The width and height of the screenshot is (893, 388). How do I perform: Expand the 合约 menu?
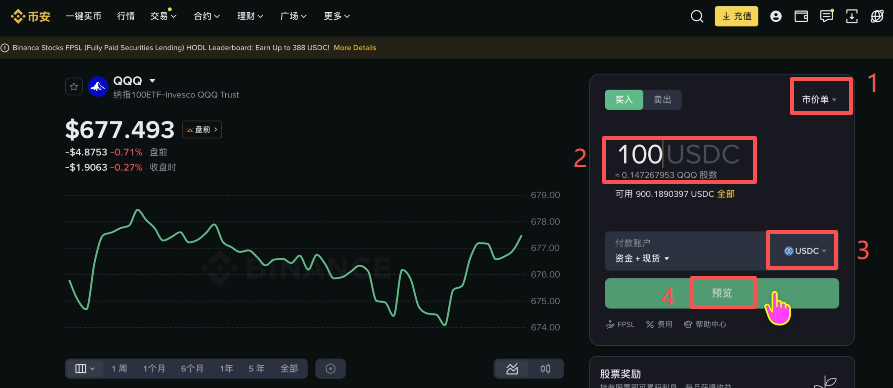click(x=207, y=17)
